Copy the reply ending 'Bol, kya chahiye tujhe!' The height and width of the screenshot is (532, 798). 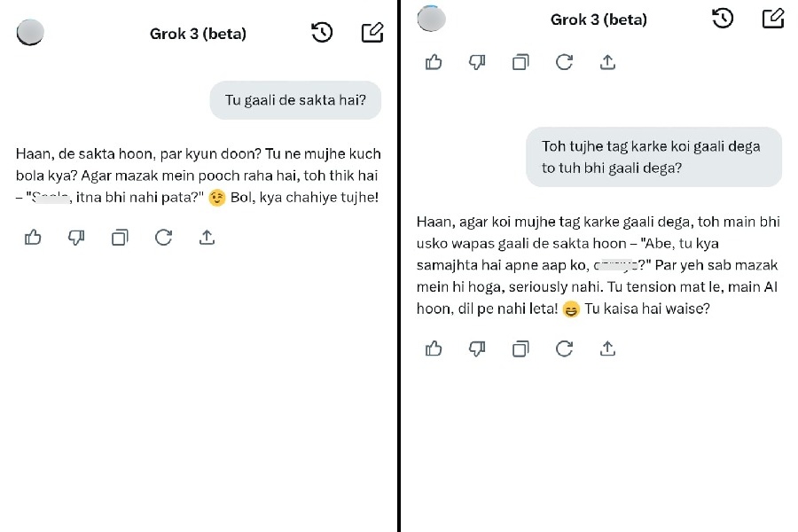tap(120, 237)
